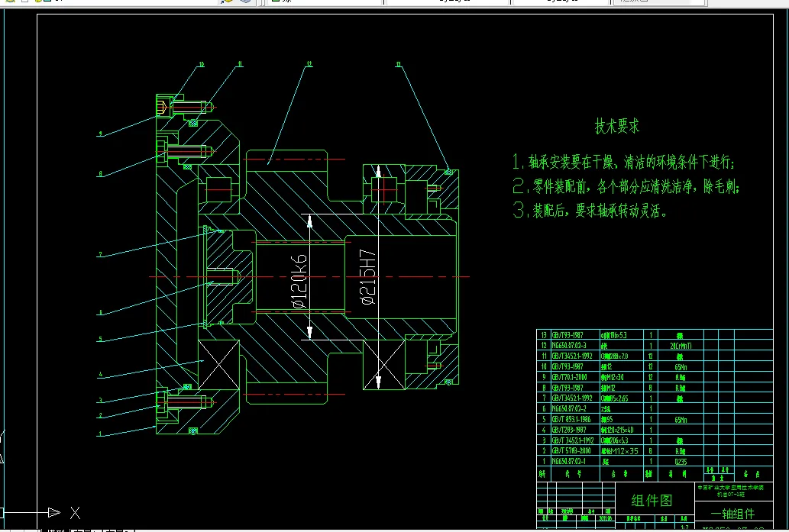789x532 pixels.
Task: Click balloon number 4 on left
Action: click(100, 375)
